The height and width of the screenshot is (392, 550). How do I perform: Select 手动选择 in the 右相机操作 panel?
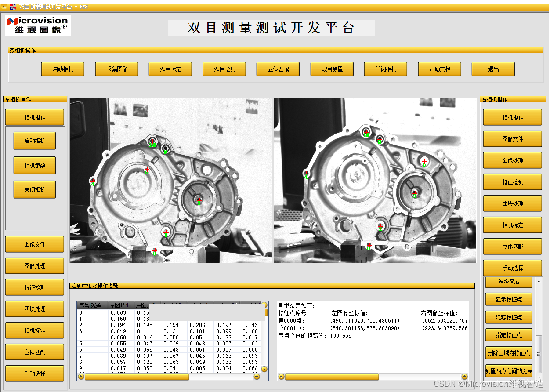point(513,268)
